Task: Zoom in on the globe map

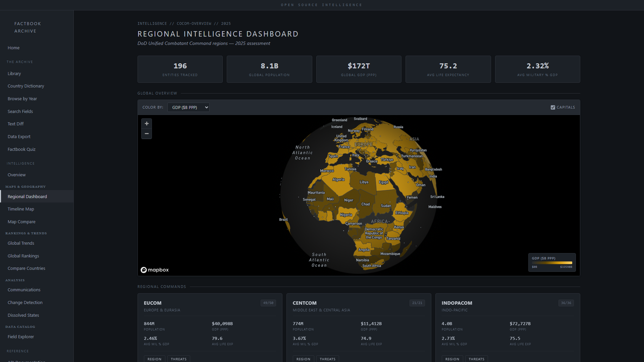Action: point(147,123)
